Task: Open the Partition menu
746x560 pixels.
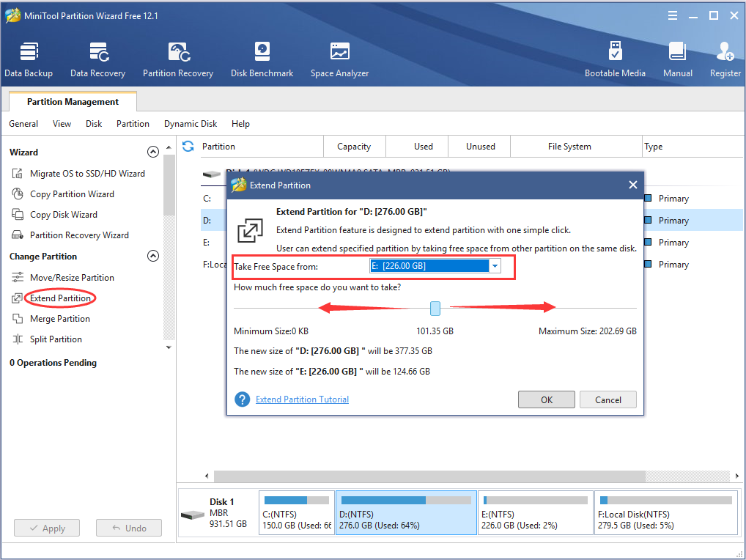Action: (x=133, y=124)
